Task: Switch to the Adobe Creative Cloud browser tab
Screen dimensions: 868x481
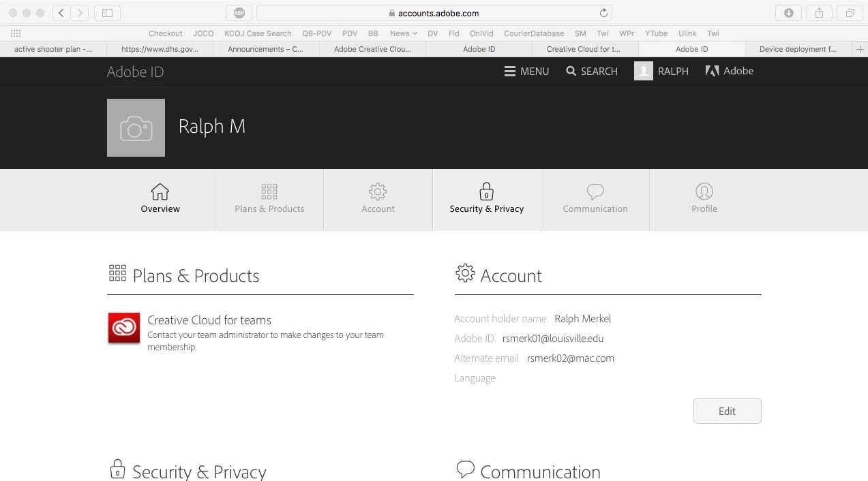Action: [372, 49]
